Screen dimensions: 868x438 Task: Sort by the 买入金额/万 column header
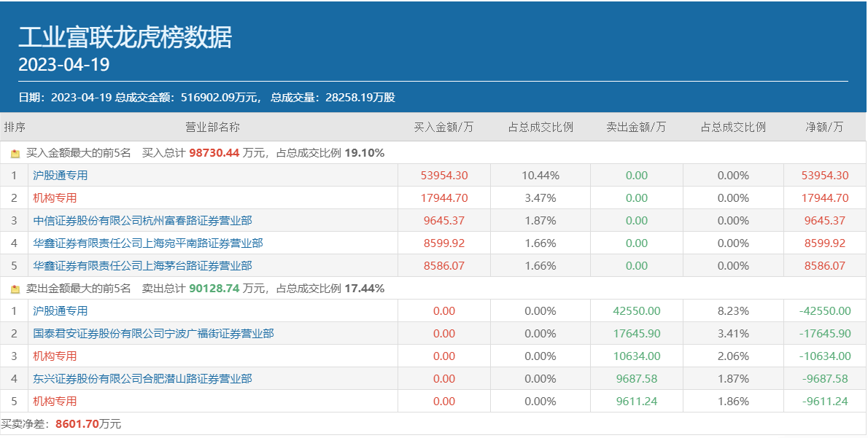tap(444, 126)
